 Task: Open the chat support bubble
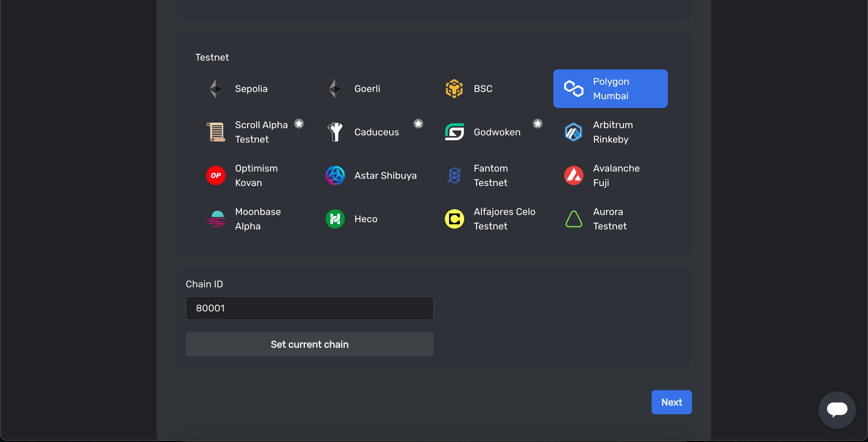click(837, 410)
